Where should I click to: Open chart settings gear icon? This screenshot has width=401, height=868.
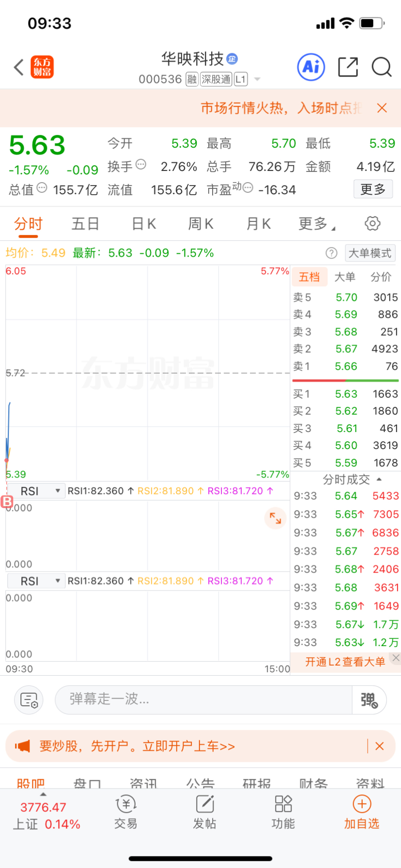372,223
